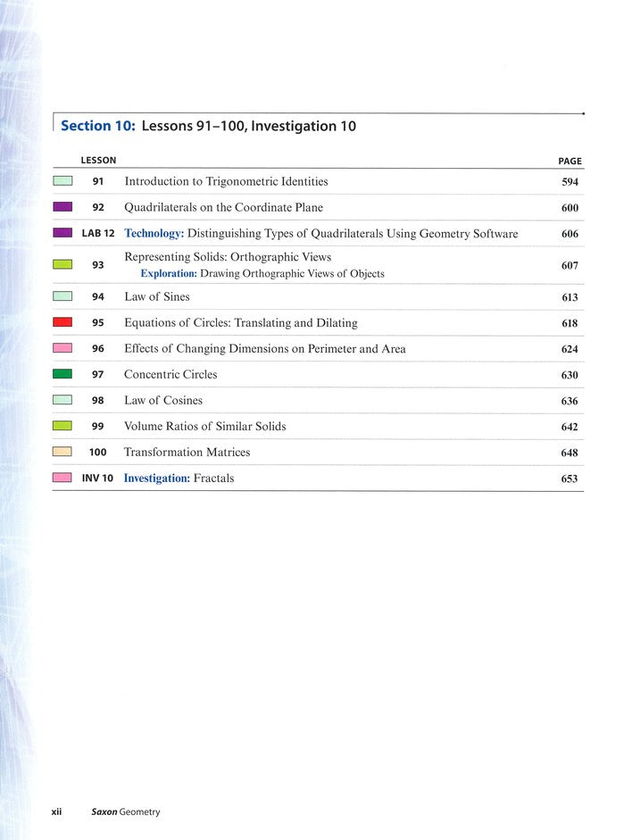
Task: Click 'Exploration:' under Representing Solids
Action: (168, 273)
